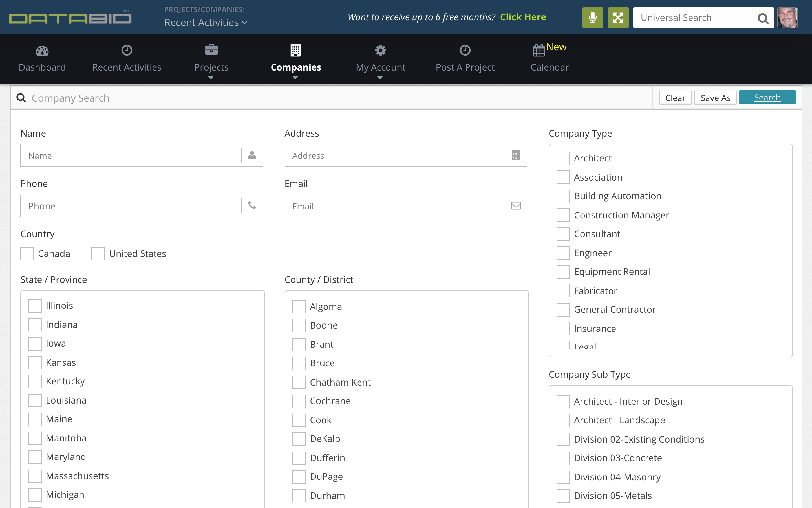Image resolution: width=812 pixels, height=508 pixels.
Task: Click the envelope icon in Email field
Action: point(516,206)
